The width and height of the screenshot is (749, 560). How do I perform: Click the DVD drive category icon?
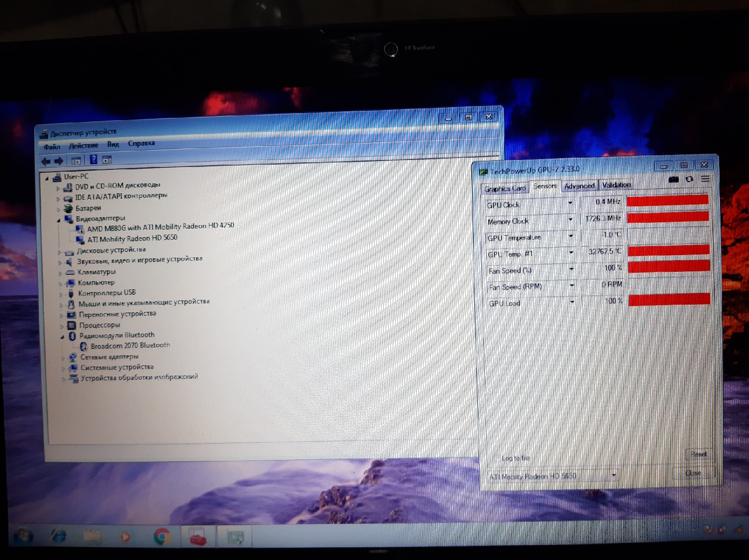pos(68,188)
